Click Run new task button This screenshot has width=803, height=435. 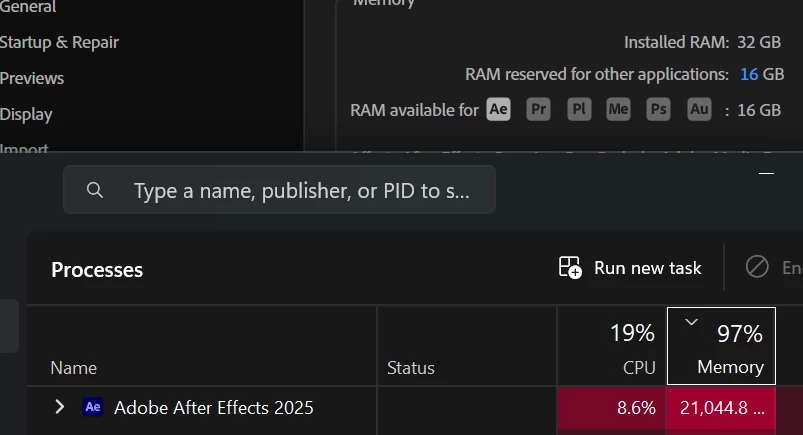point(630,267)
